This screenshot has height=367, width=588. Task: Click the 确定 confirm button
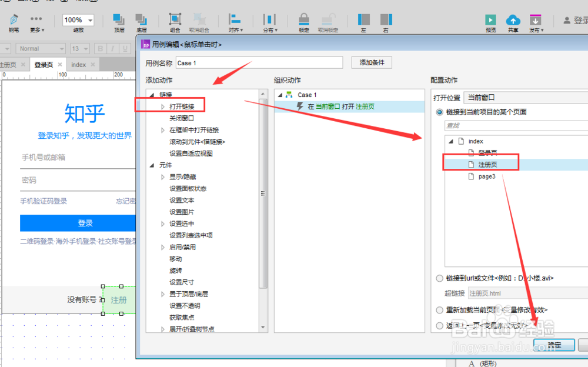(x=553, y=345)
